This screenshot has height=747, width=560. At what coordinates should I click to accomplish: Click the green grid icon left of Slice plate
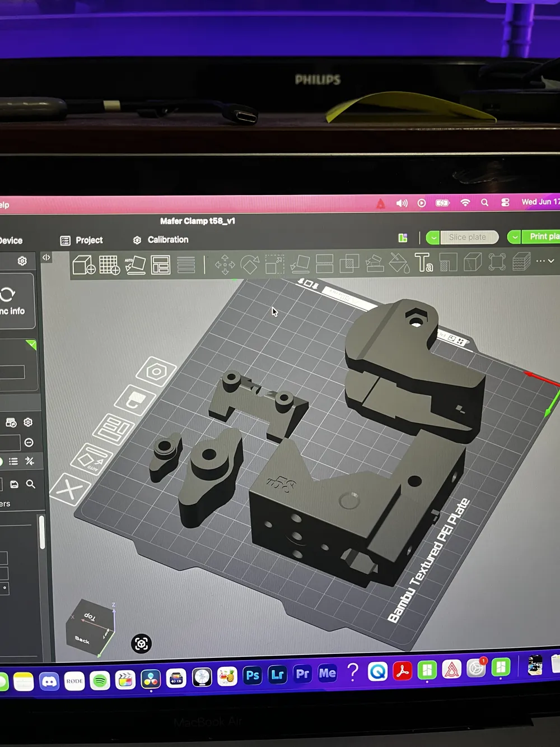click(403, 238)
